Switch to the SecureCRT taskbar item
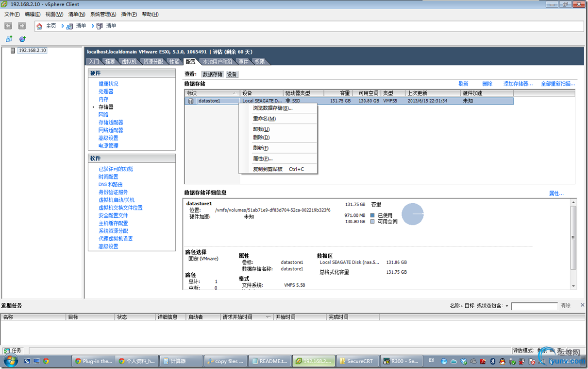588x369 pixels. point(356,361)
